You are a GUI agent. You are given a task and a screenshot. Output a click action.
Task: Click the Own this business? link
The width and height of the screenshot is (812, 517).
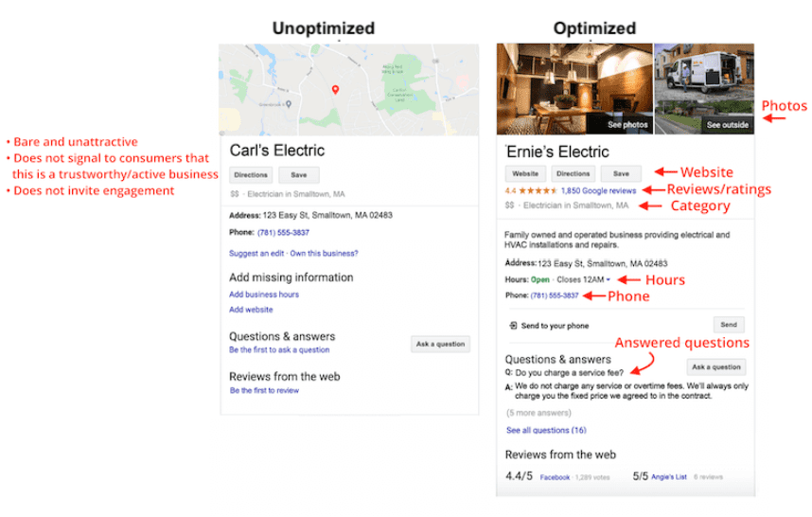324,253
